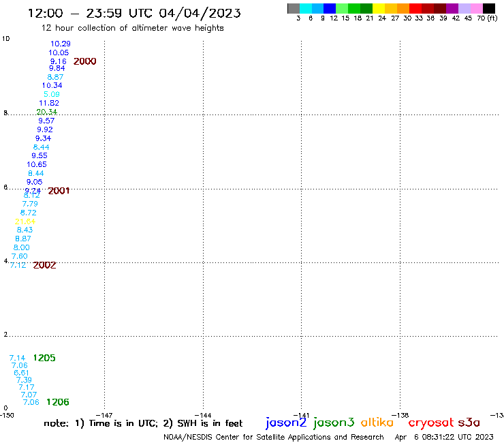Click the wave height value 7.60
The height and width of the screenshot is (443, 504).
point(20,256)
